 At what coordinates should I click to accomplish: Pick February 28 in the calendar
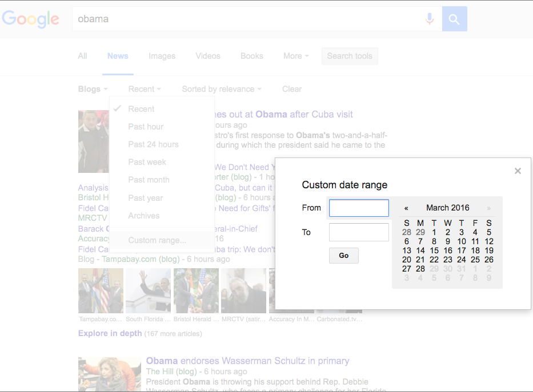pos(407,232)
